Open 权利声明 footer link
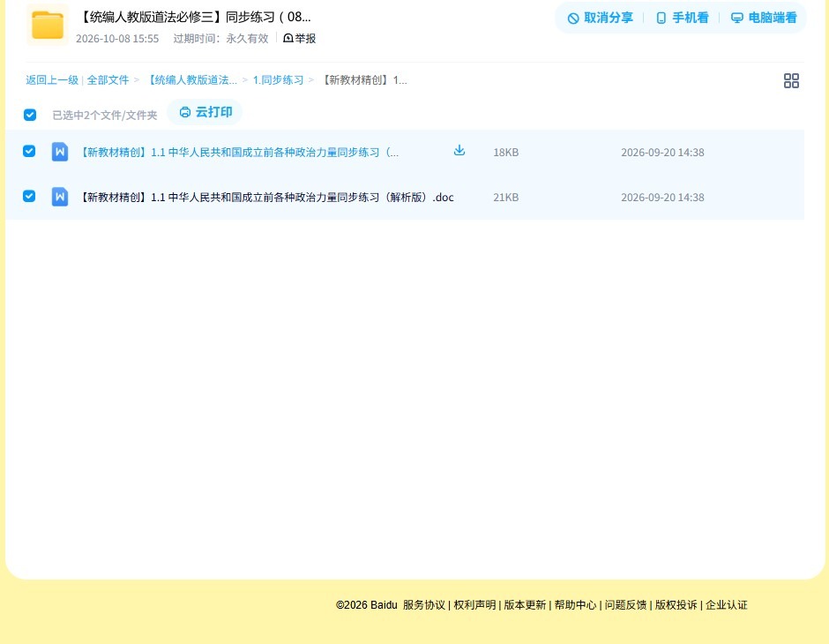This screenshot has width=829, height=644. point(474,605)
